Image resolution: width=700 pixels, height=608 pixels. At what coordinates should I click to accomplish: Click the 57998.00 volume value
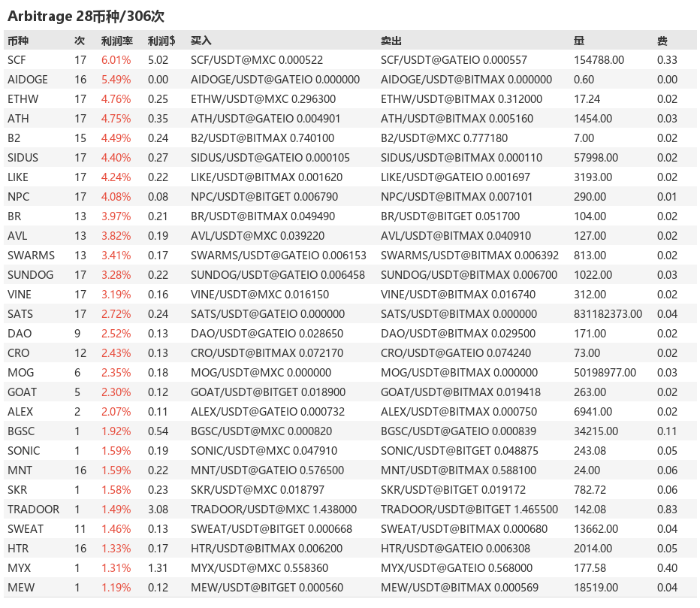[596, 158]
